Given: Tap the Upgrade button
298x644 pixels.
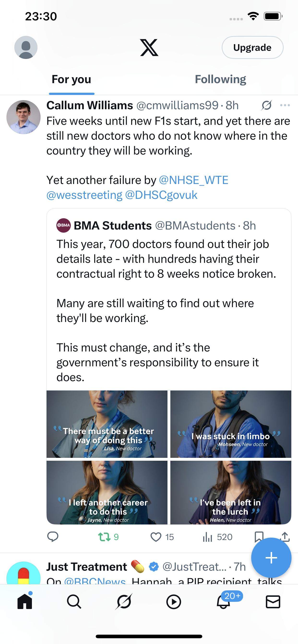Looking at the screenshot, I should click(252, 47).
